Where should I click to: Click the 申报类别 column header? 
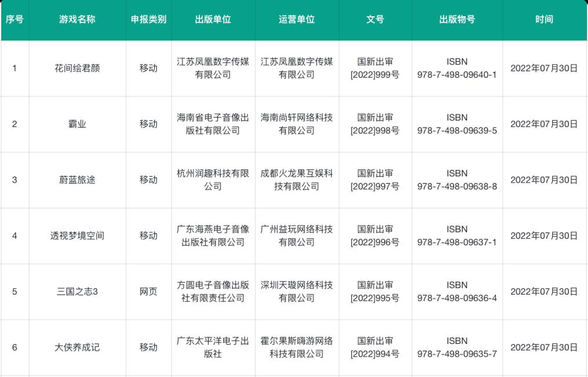(148, 19)
